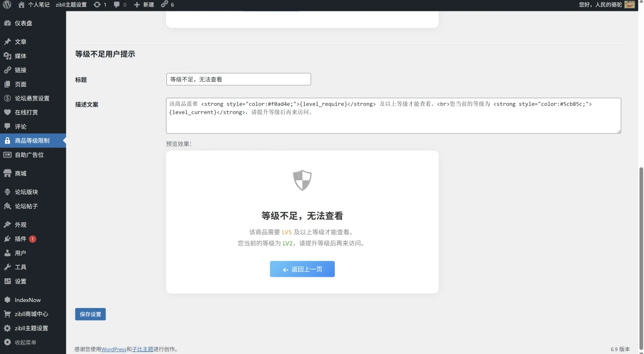Click the 外观 appearance icon

(8, 224)
